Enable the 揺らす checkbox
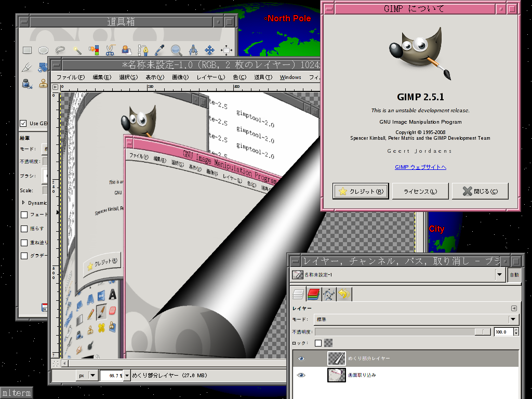 24,229
